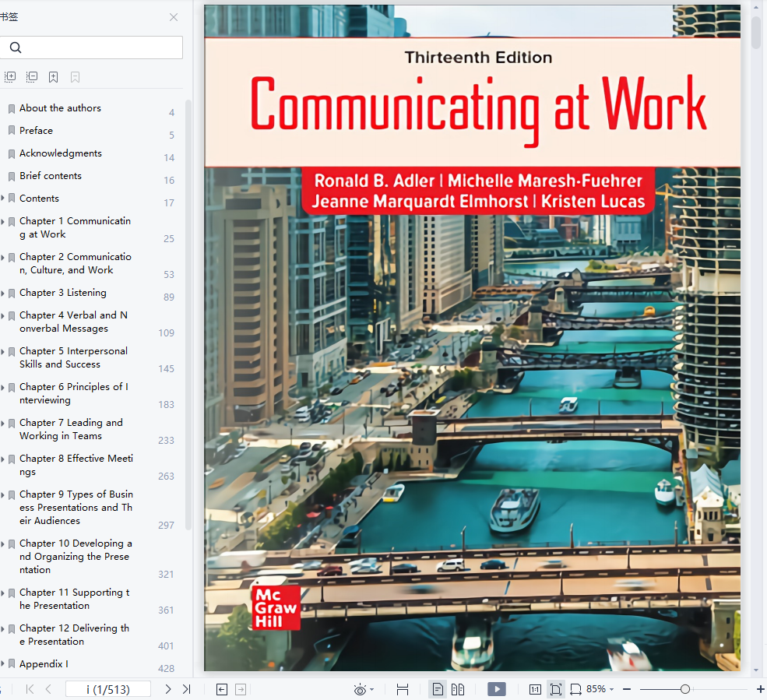767x700 pixels.
Task: Toggle fit page to window
Action: 556,689
